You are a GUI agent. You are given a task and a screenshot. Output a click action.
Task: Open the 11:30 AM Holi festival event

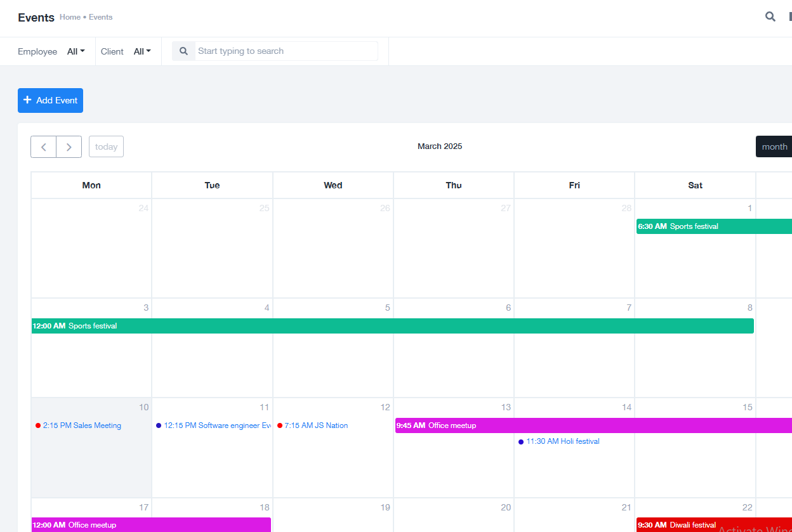[x=562, y=441]
